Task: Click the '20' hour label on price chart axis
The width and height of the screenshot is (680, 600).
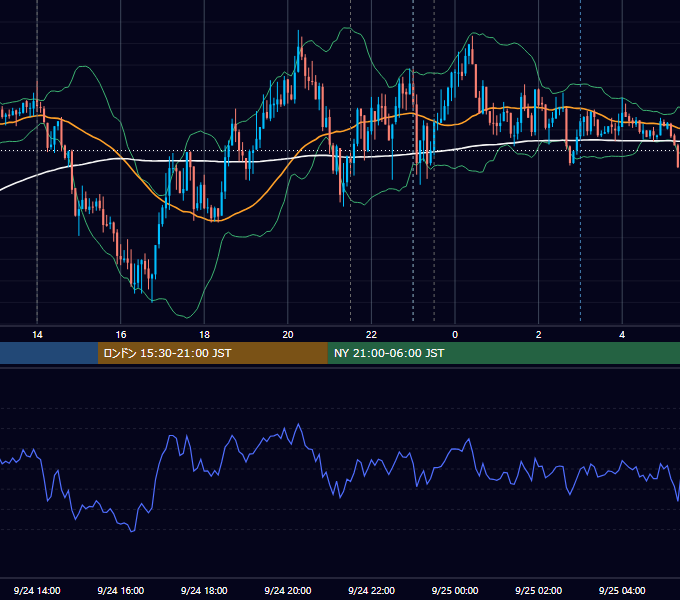Action: click(288, 335)
